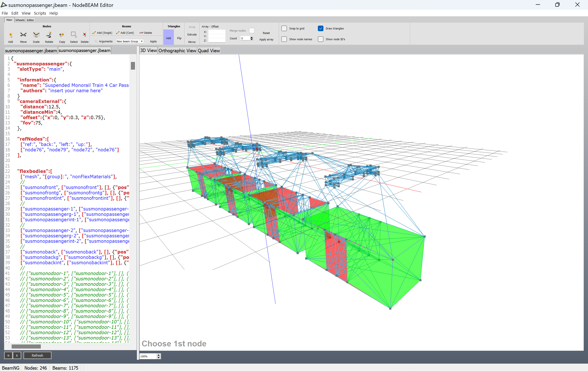This screenshot has height=372, width=588.
Task: Click Apply array button
Action: (266, 39)
